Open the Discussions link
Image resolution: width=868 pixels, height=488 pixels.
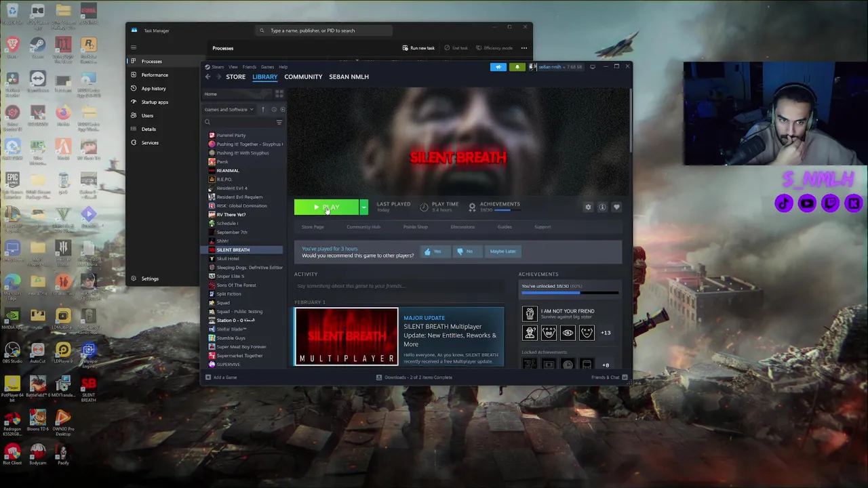462,227
